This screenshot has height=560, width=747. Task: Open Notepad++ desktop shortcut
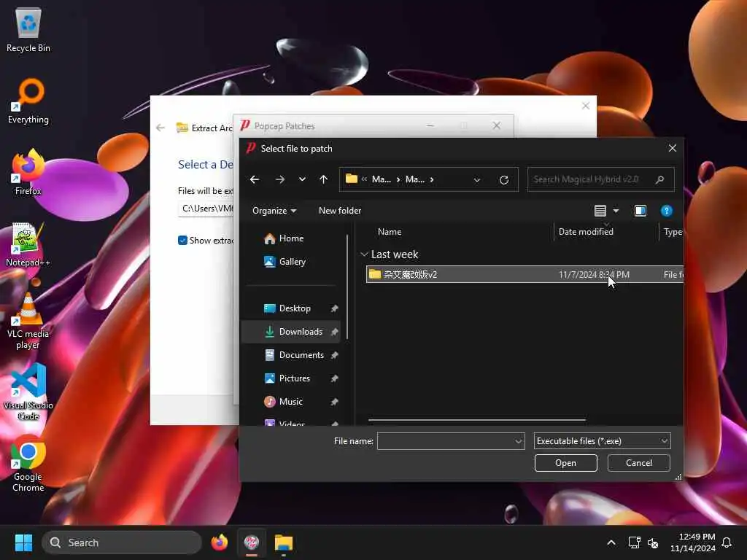coord(28,244)
